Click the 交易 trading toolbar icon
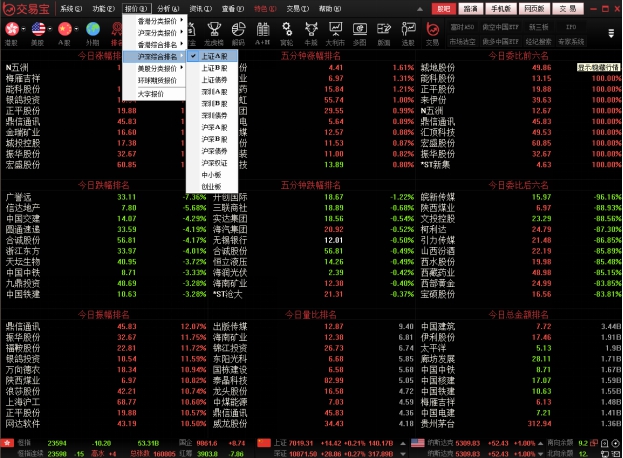Screen dimensions: 623x458 point(432,33)
